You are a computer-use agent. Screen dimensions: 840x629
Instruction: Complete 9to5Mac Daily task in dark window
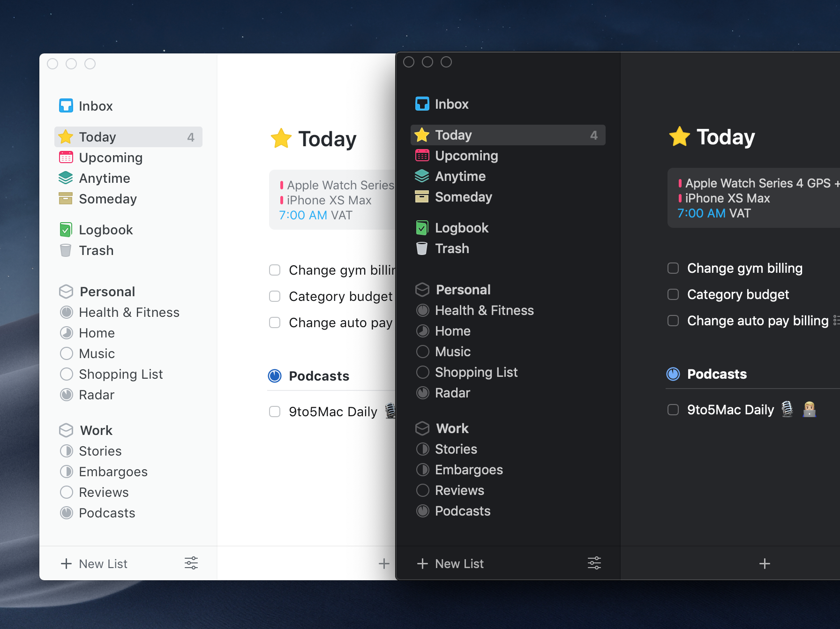[673, 410]
